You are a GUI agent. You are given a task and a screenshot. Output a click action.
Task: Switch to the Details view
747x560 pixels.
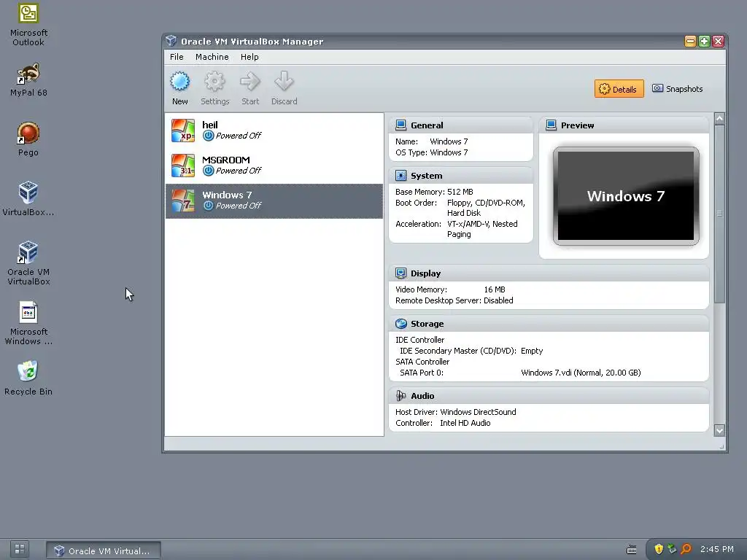click(x=619, y=89)
